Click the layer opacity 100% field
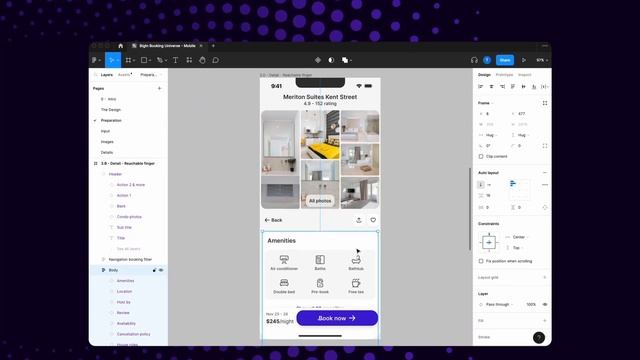 (x=531, y=304)
